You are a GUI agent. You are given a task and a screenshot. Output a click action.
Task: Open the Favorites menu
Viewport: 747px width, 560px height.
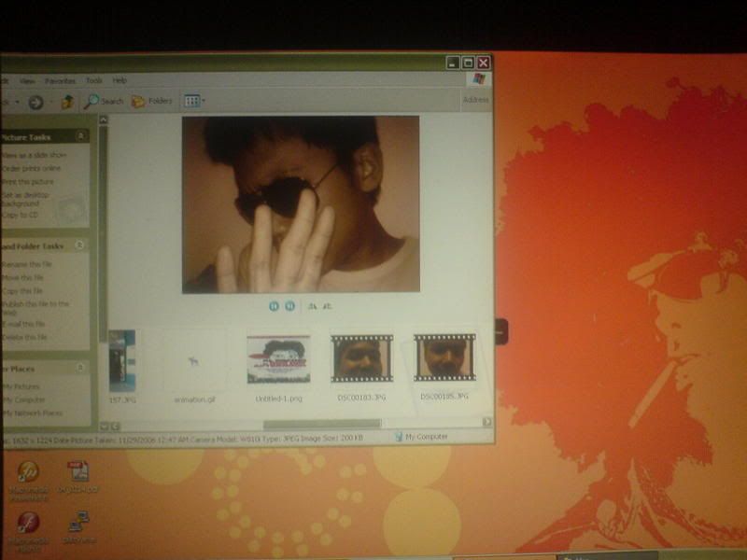pyautogui.click(x=60, y=81)
